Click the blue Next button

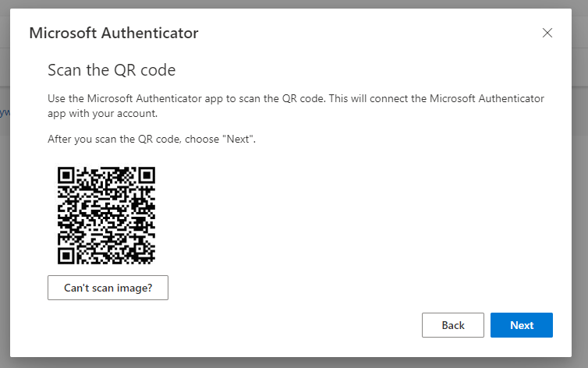click(x=521, y=325)
